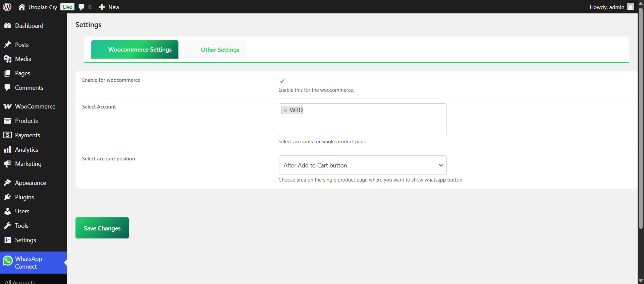
Task: Click the 'Select Account' label text
Action: coord(99,107)
